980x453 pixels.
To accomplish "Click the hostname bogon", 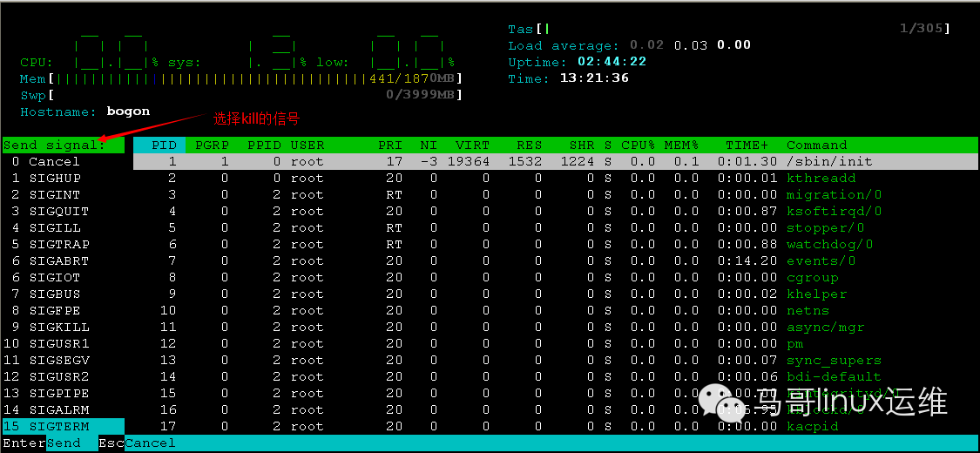I will pyautogui.click(x=128, y=112).
